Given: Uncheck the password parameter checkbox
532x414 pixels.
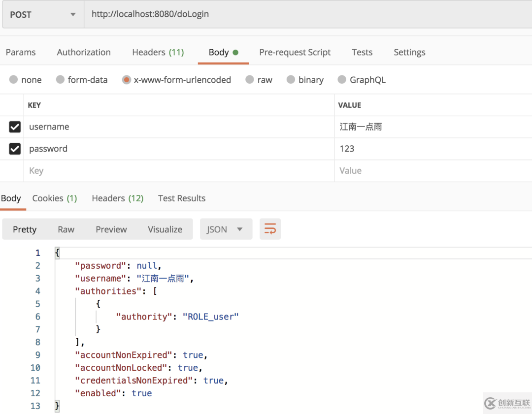Looking at the screenshot, I should coord(15,149).
